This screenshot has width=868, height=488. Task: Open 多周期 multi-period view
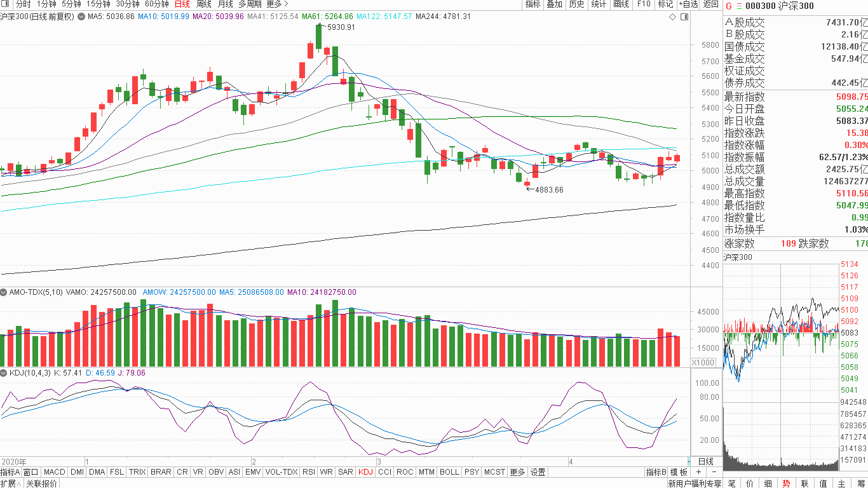pyautogui.click(x=250, y=4)
